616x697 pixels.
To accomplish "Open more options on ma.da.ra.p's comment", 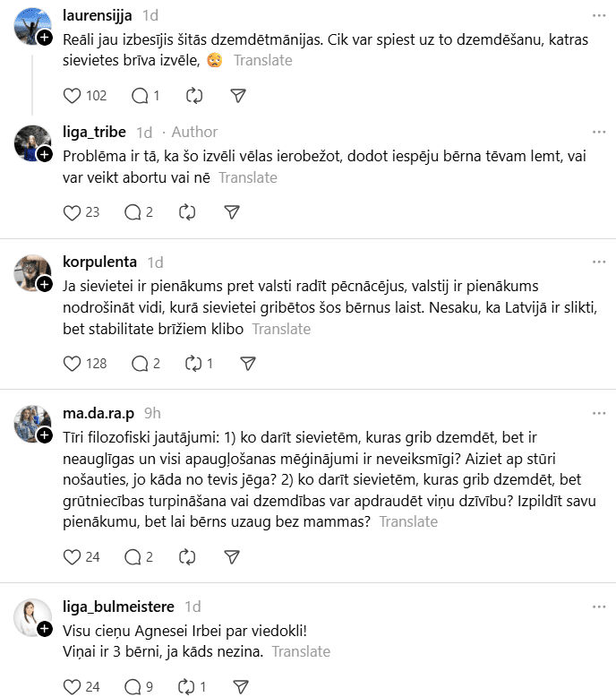I will pyautogui.click(x=598, y=412).
